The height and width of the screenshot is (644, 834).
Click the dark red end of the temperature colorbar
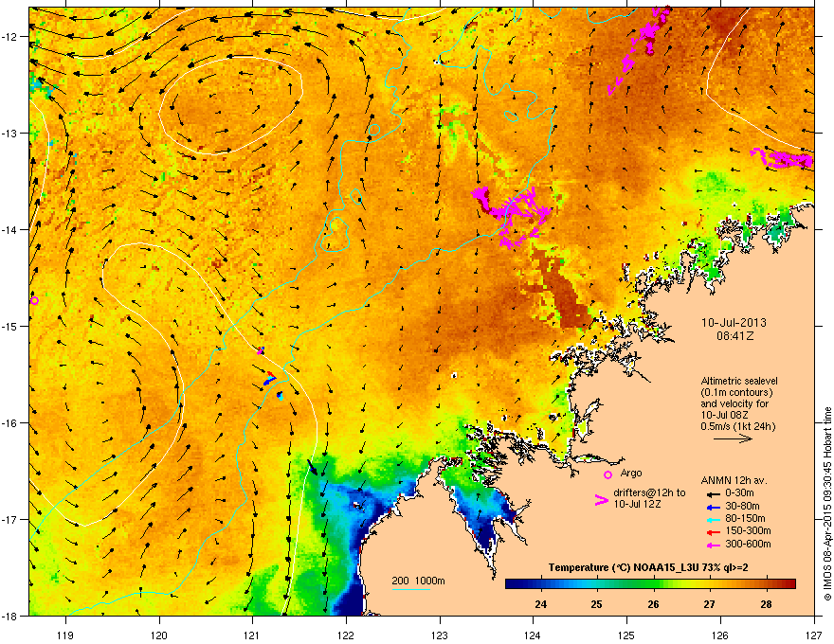pos(789,584)
